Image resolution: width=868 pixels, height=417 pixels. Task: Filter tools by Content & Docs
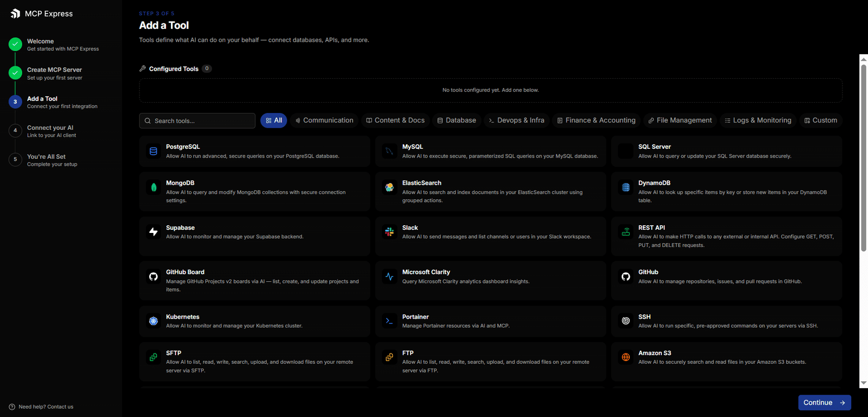(x=395, y=121)
